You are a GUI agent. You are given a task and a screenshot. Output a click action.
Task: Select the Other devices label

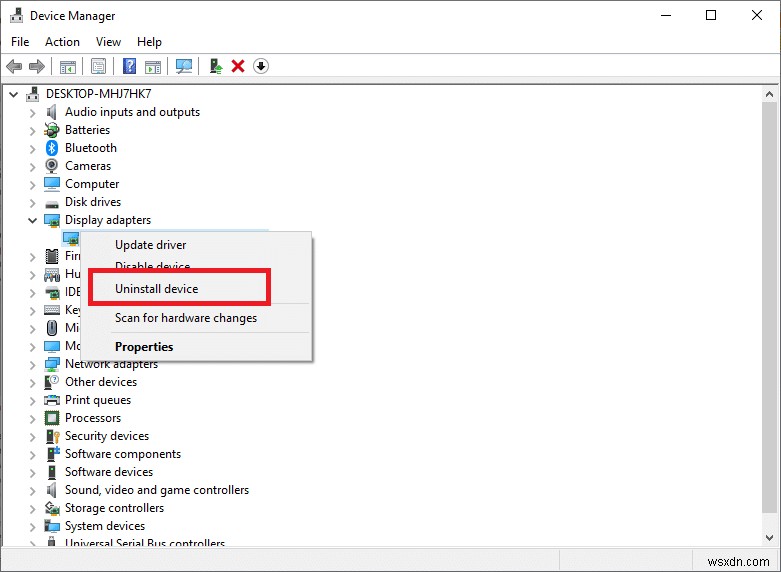click(101, 382)
